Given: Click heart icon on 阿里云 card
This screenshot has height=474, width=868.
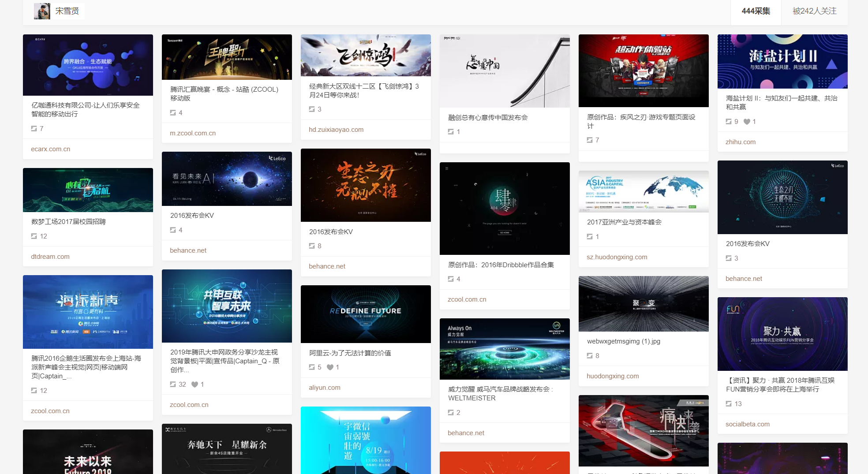Looking at the screenshot, I should tap(330, 367).
